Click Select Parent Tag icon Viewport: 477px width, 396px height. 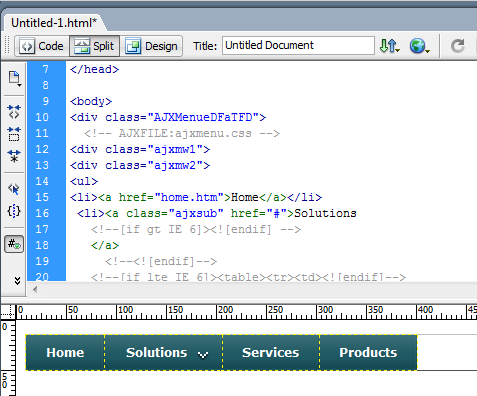click(14, 189)
